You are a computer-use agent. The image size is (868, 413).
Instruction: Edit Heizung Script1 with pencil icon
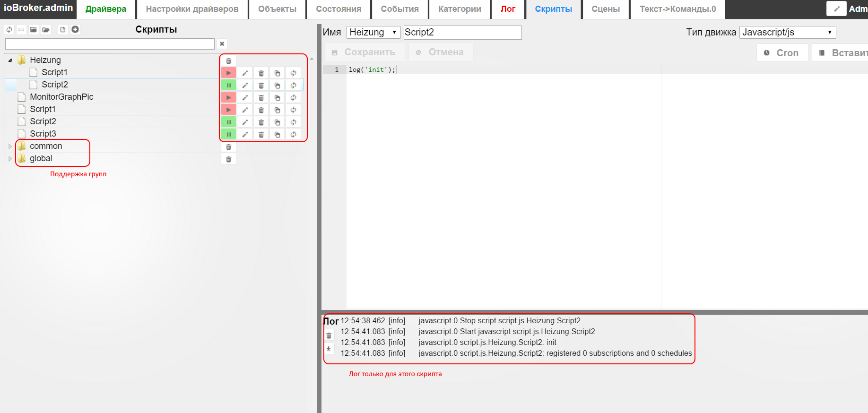[245, 73]
